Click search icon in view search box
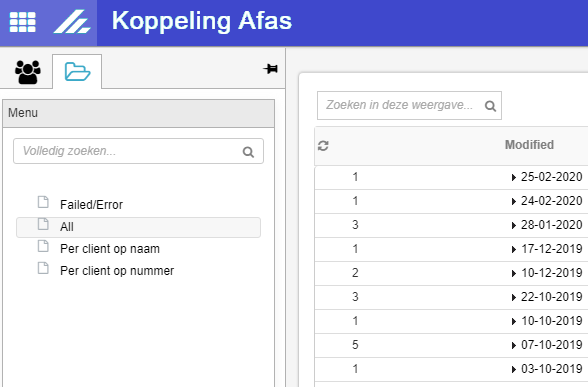Image resolution: width=588 pixels, height=387 pixels. click(x=490, y=106)
